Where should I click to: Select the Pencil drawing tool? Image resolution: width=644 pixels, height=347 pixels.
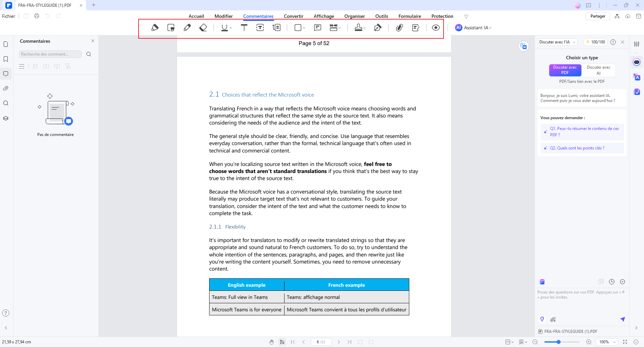(x=187, y=28)
